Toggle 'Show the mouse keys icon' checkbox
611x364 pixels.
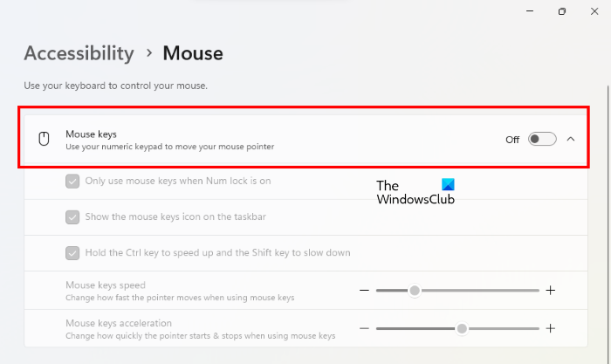(73, 216)
